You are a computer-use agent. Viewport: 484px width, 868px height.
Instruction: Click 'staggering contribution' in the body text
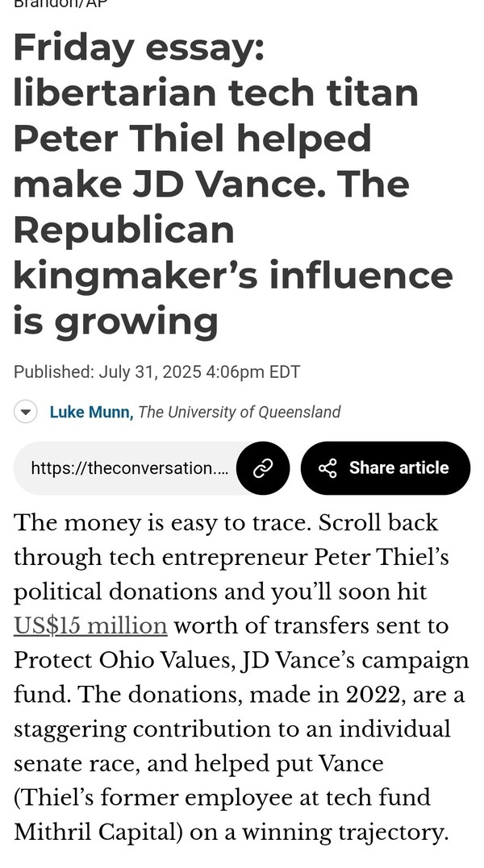coord(142,729)
